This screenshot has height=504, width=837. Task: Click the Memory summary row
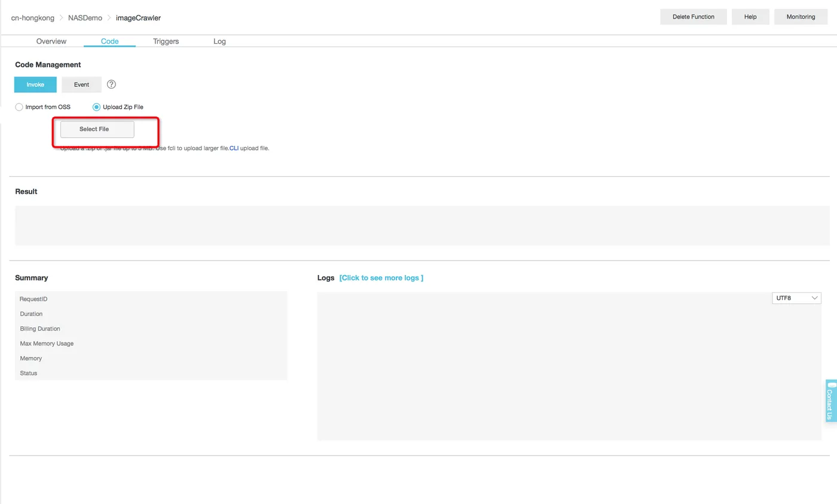coord(151,359)
